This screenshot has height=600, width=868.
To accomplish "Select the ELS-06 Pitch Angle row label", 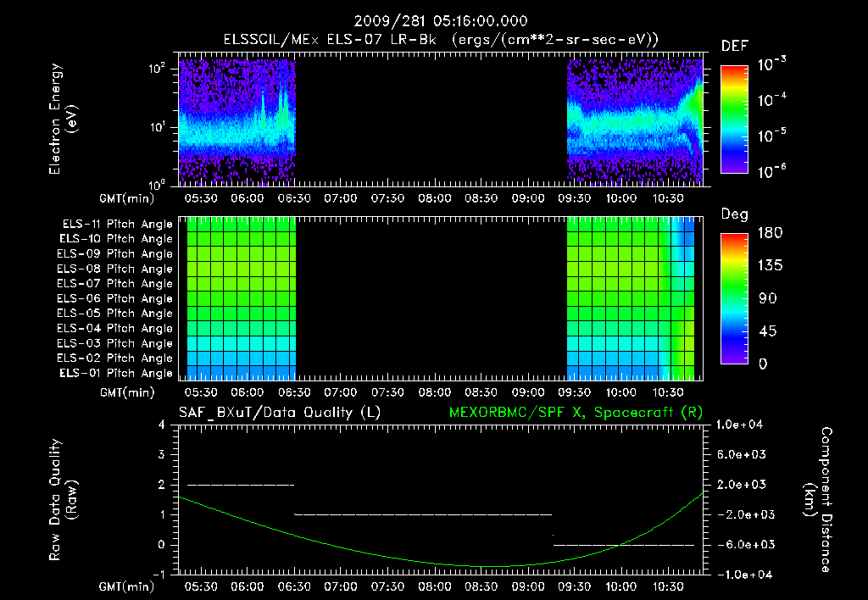I will coord(115,299).
